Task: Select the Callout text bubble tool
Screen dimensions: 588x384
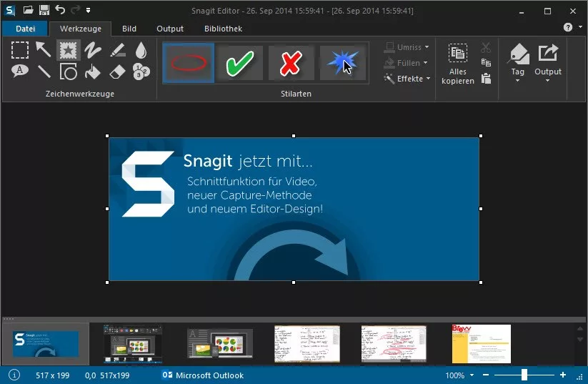Action: click(x=20, y=72)
